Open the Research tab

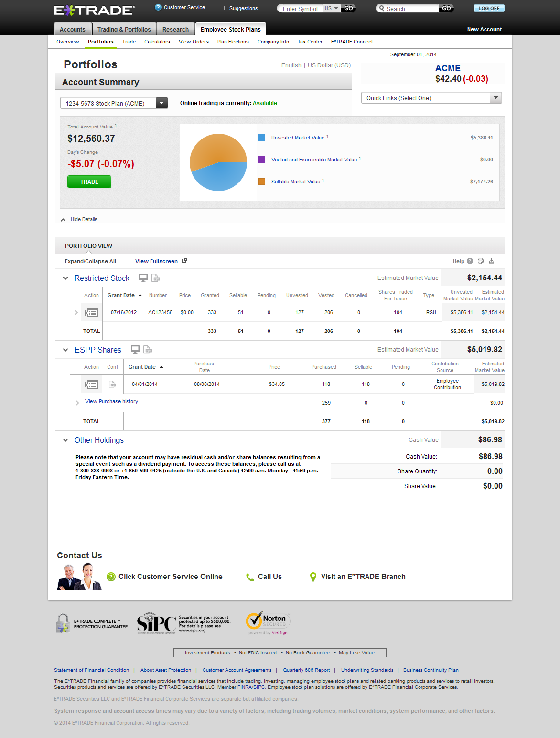[x=176, y=29]
